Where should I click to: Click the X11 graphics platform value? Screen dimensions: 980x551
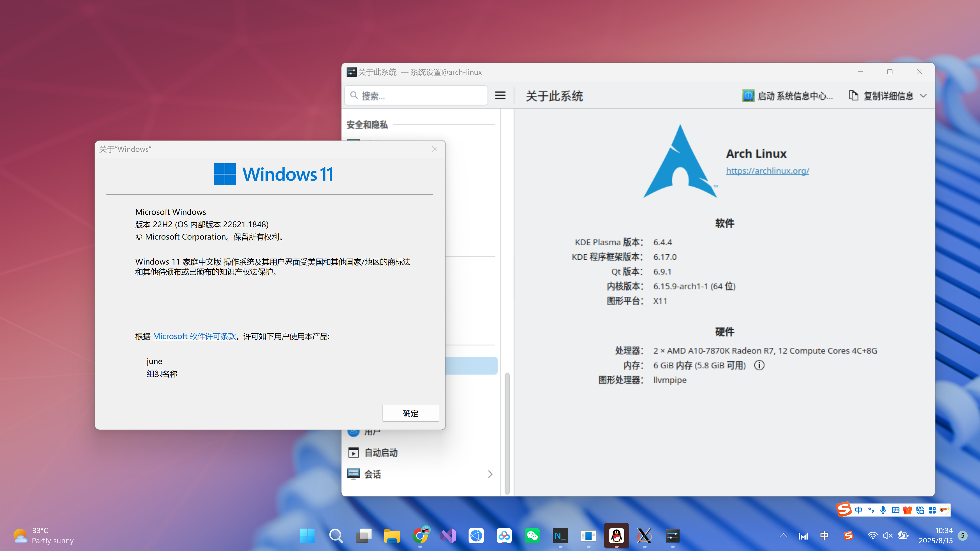660,301
